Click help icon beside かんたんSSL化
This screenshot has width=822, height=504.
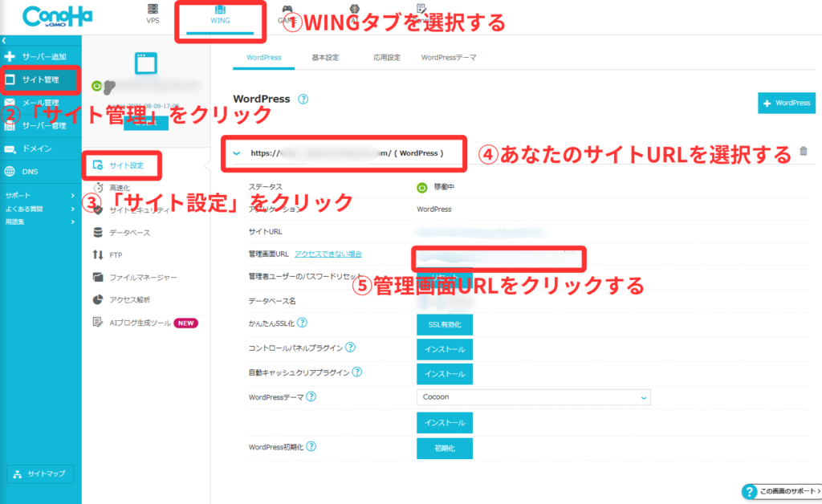[x=303, y=323]
